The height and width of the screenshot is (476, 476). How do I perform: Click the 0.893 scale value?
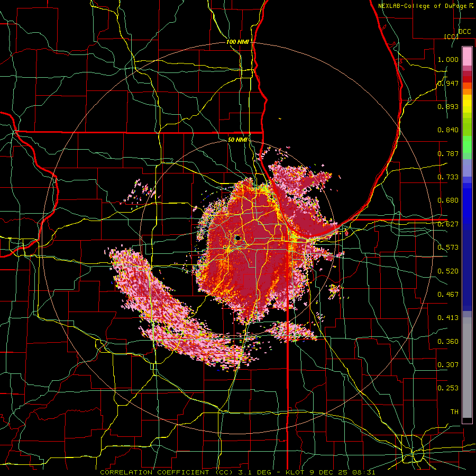point(448,106)
